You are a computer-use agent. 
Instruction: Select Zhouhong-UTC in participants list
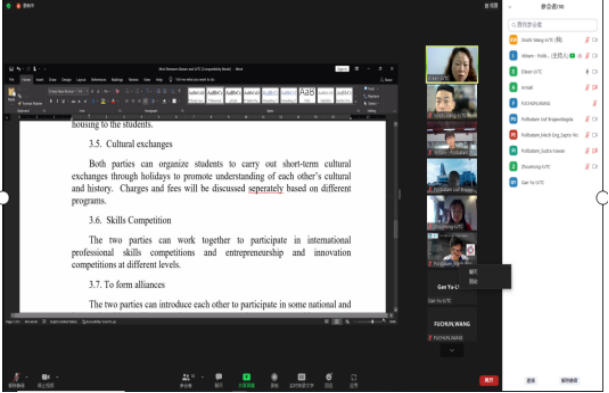tap(553, 167)
